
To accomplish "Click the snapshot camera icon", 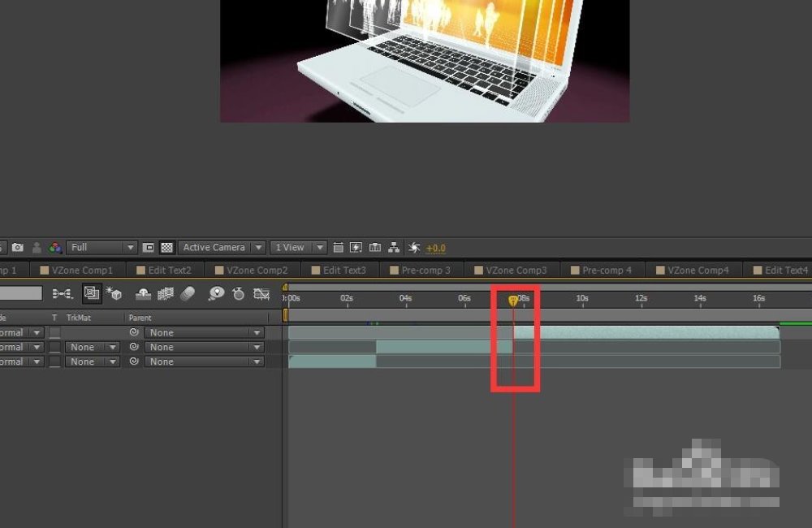I will point(17,248).
